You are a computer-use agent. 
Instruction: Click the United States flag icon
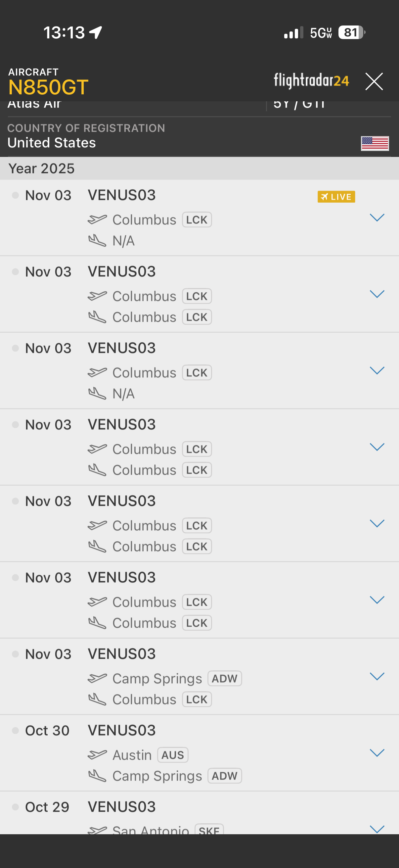(x=375, y=144)
